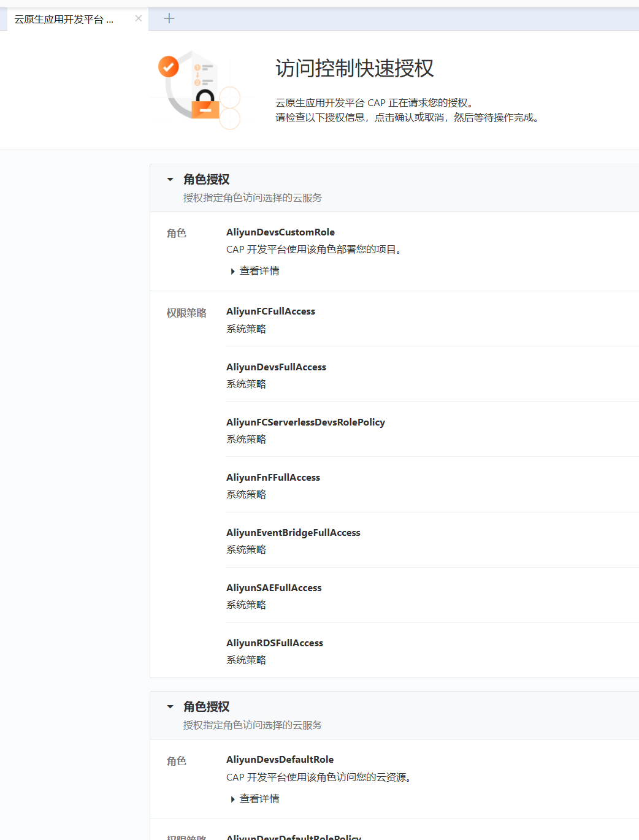Screen dimensions: 639x840
Task: Click the 系统策略 label under AliyunRDSFullAccess
Action: pyautogui.click(x=246, y=660)
